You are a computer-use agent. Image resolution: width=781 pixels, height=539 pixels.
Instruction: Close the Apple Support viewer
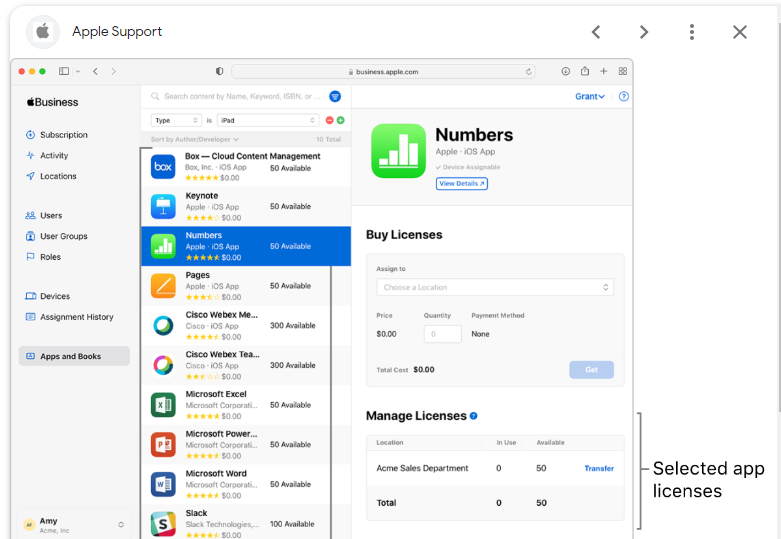[x=740, y=32]
